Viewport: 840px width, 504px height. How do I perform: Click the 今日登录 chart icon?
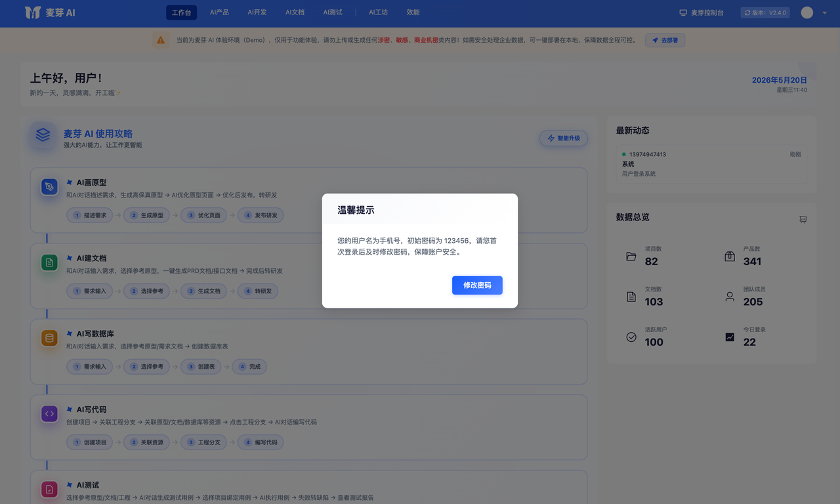pyautogui.click(x=730, y=337)
